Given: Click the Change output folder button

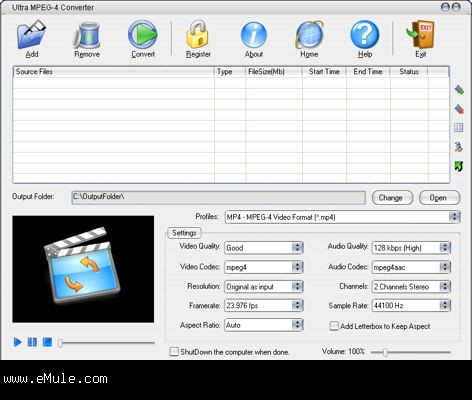Looking at the screenshot, I should pyautogui.click(x=392, y=198).
